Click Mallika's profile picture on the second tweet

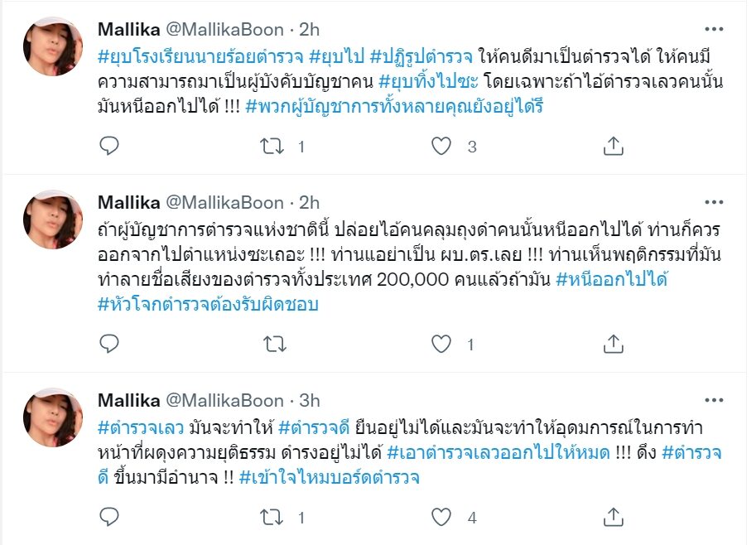tap(52, 220)
